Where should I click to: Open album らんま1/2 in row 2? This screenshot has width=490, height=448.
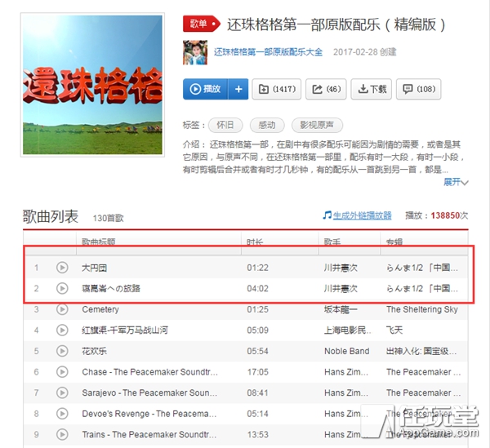coord(422,288)
